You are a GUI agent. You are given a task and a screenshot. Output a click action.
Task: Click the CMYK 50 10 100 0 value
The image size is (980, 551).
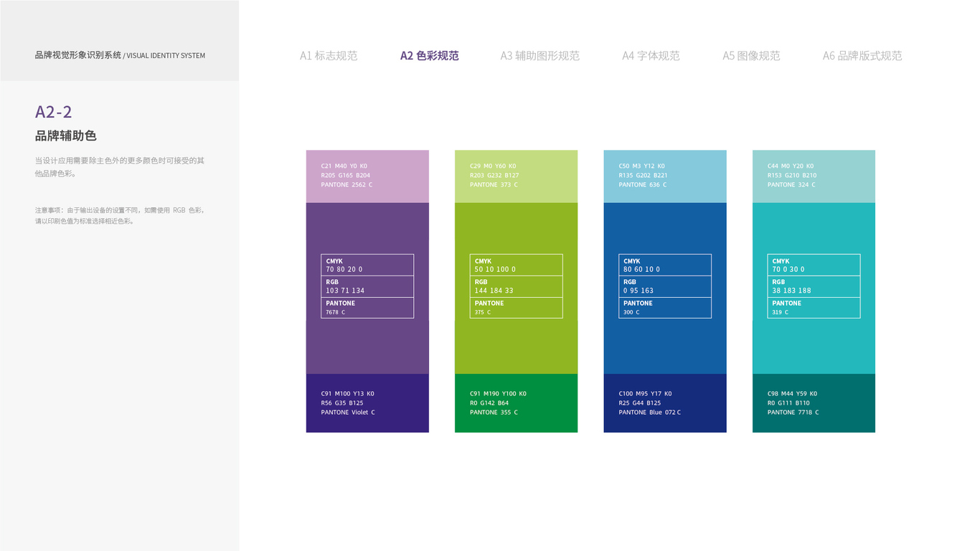pos(495,269)
